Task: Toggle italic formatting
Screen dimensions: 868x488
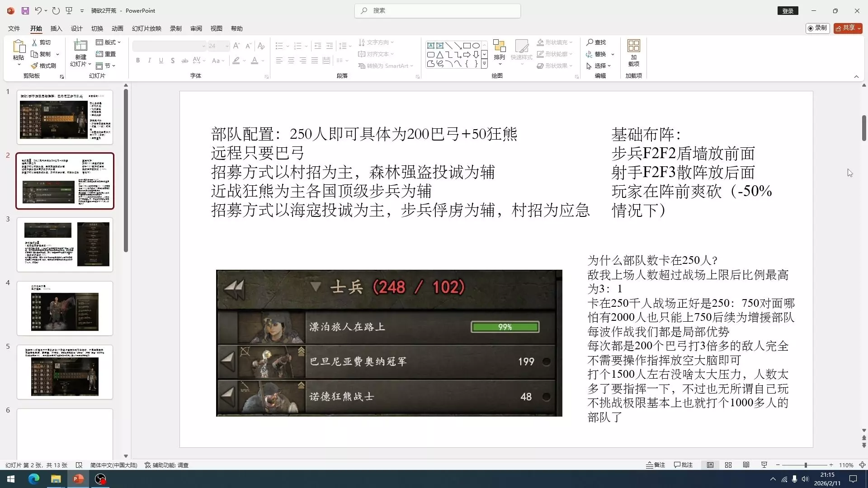Action: (150, 61)
